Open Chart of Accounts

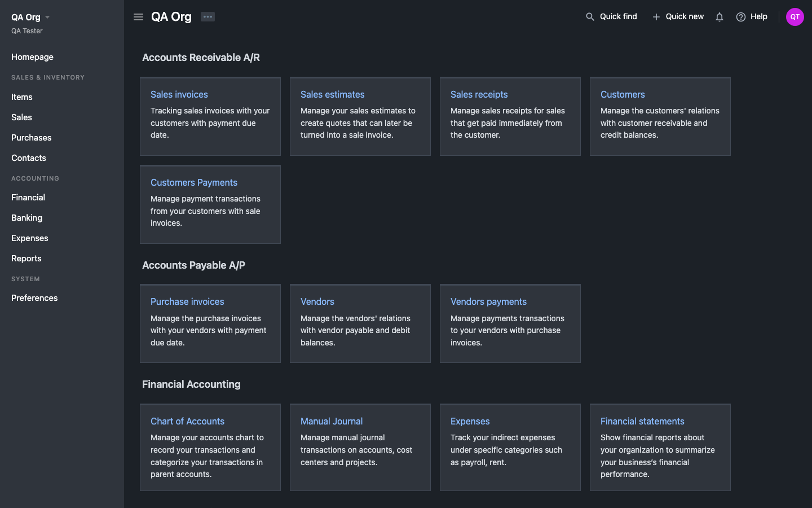coord(188,421)
